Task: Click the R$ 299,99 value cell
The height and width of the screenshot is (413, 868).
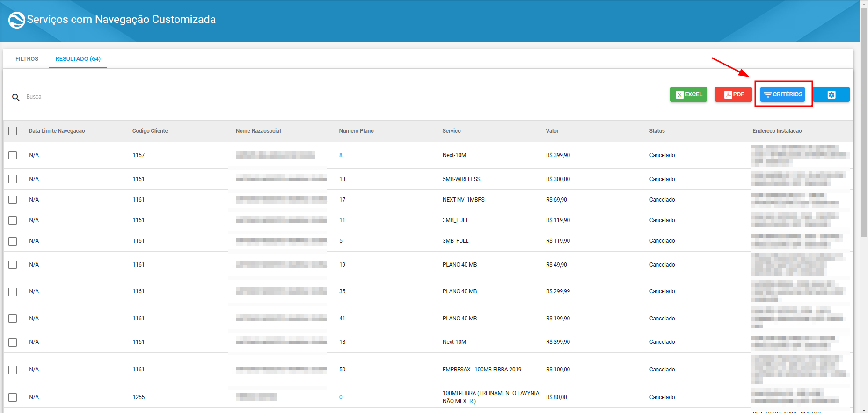Action: 558,291
